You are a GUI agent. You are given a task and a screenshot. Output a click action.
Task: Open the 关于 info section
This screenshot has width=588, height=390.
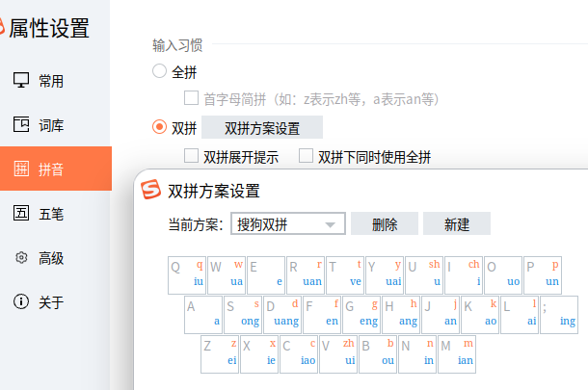(x=56, y=302)
